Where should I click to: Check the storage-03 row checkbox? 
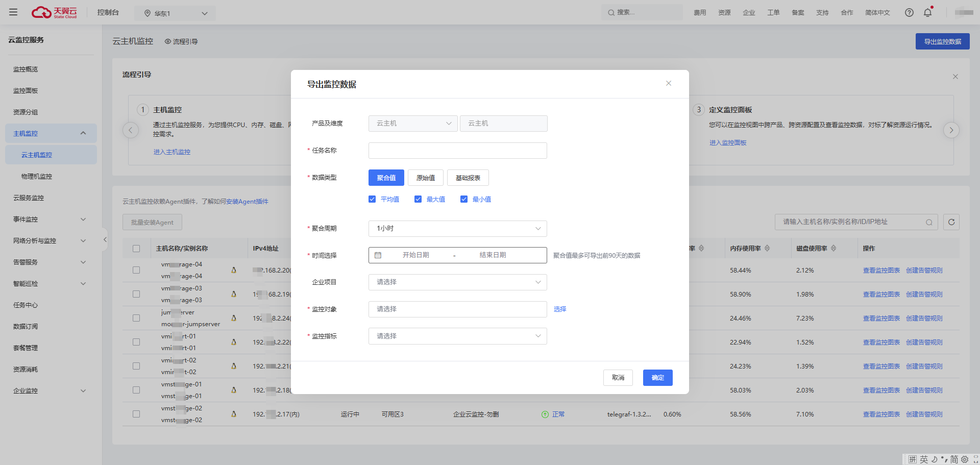[136, 294]
